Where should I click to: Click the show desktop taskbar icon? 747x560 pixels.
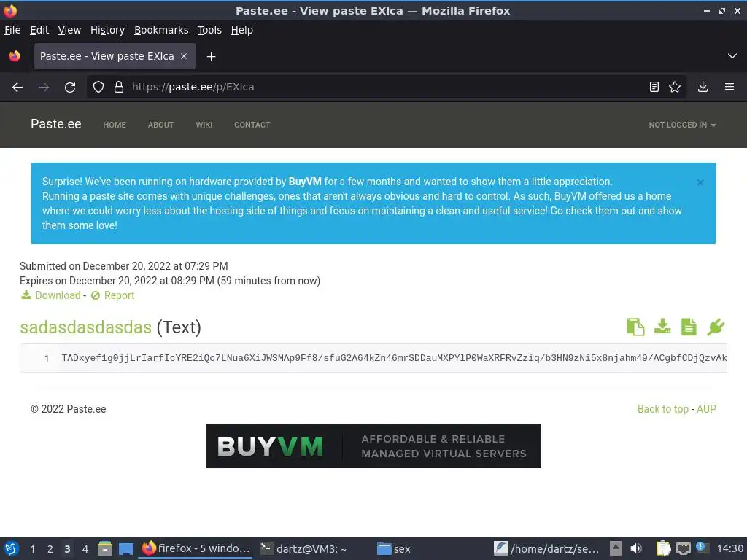pos(126,548)
